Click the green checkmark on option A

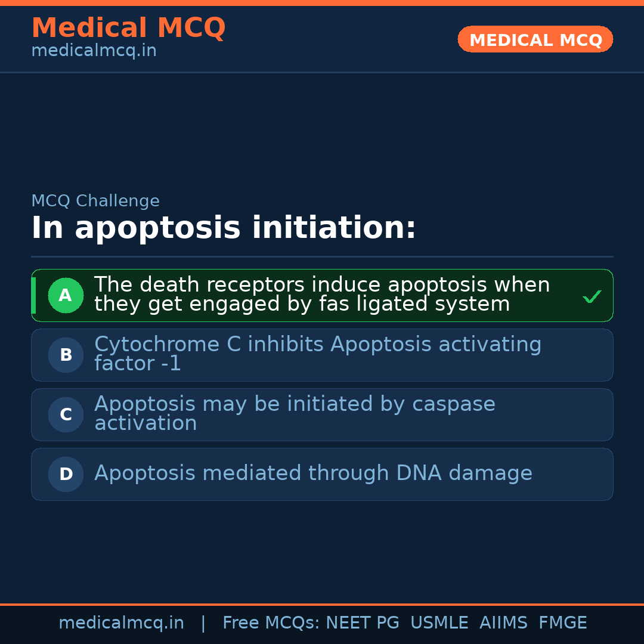point(592,296)
